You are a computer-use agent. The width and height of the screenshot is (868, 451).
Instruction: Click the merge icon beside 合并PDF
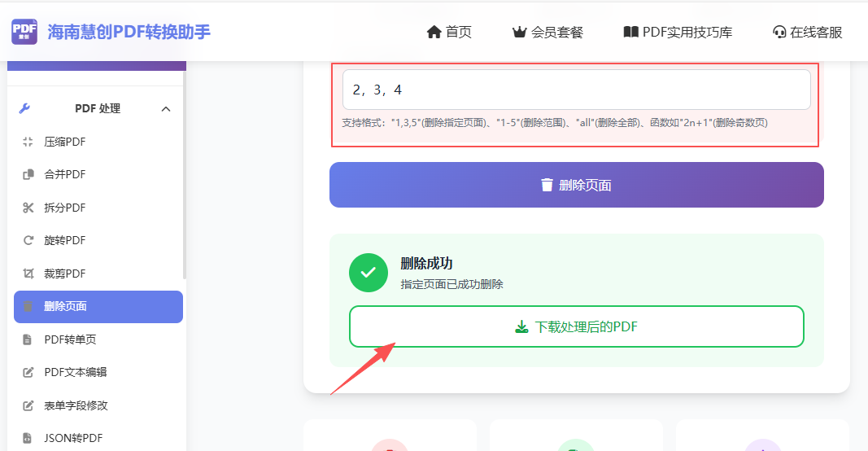[28, 174]
